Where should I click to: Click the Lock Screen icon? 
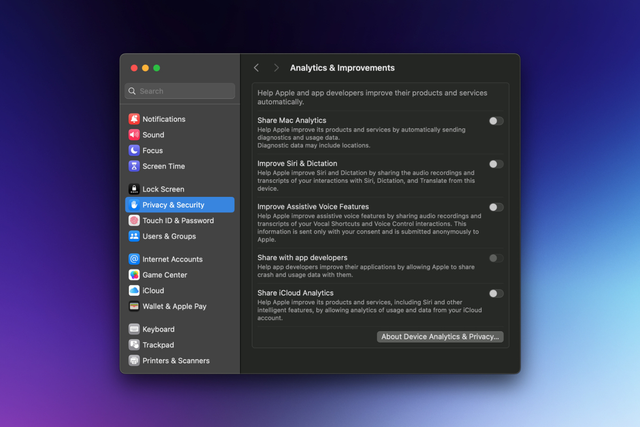click(134, 189)
